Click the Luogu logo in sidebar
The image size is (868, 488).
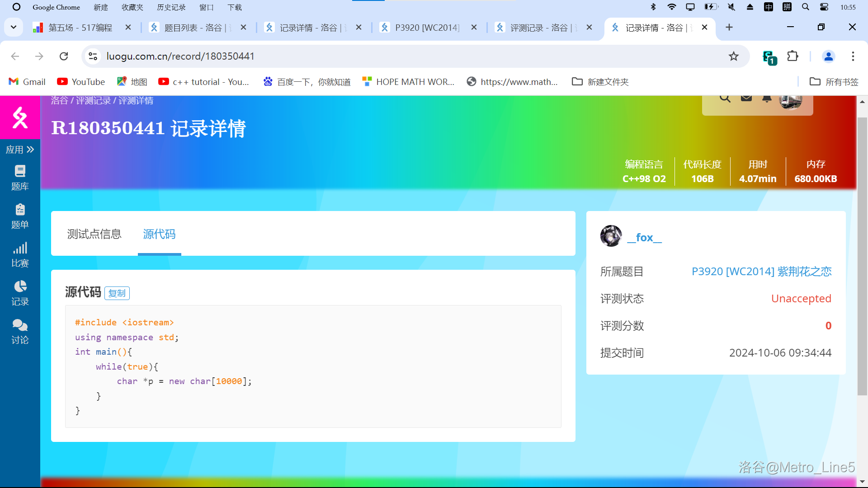coord(20,117)
